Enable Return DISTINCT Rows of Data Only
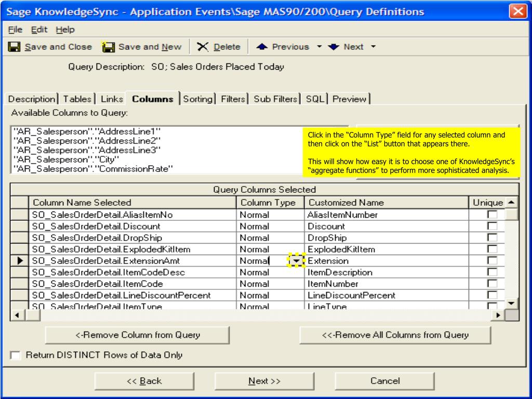This screenshot has width=532, height=399. coord(15,355)
